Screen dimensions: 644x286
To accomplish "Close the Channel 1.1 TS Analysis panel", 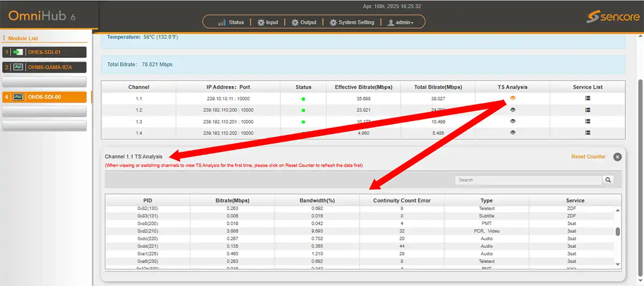I will tap(617, 157).
